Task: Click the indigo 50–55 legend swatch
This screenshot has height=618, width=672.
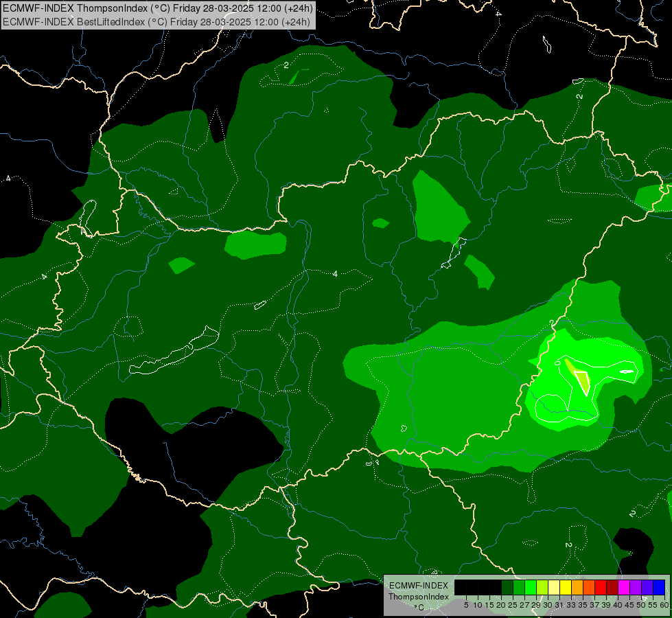Action: pyautogui.click(x=647, y=587)
